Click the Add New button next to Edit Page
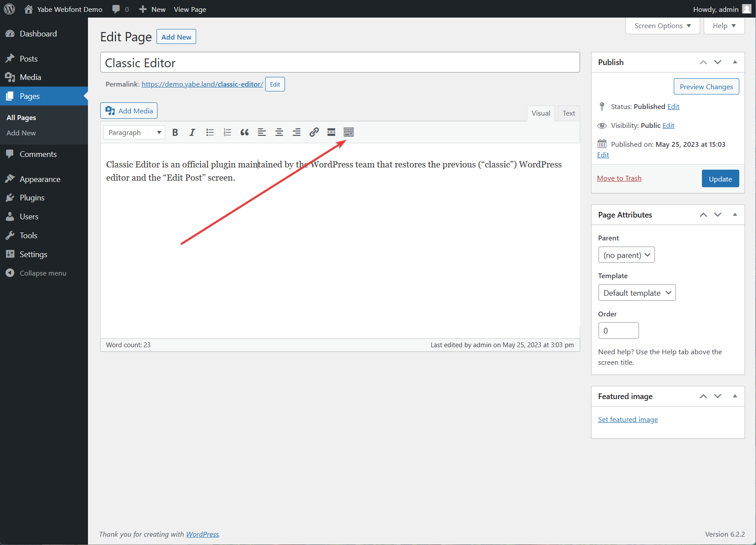 tap(176, 37)
